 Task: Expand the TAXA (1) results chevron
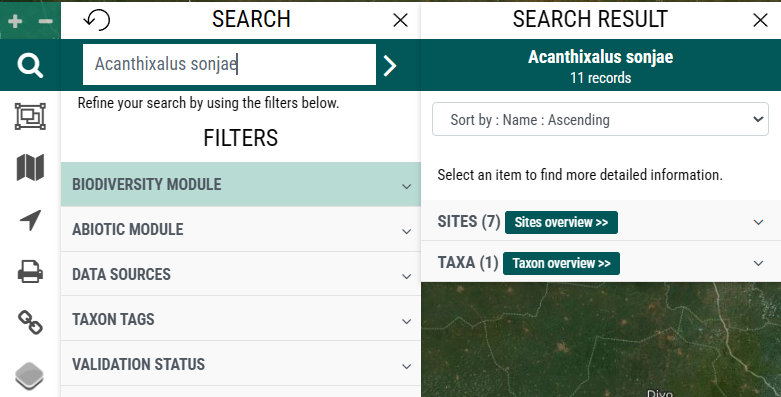point(758,263)
